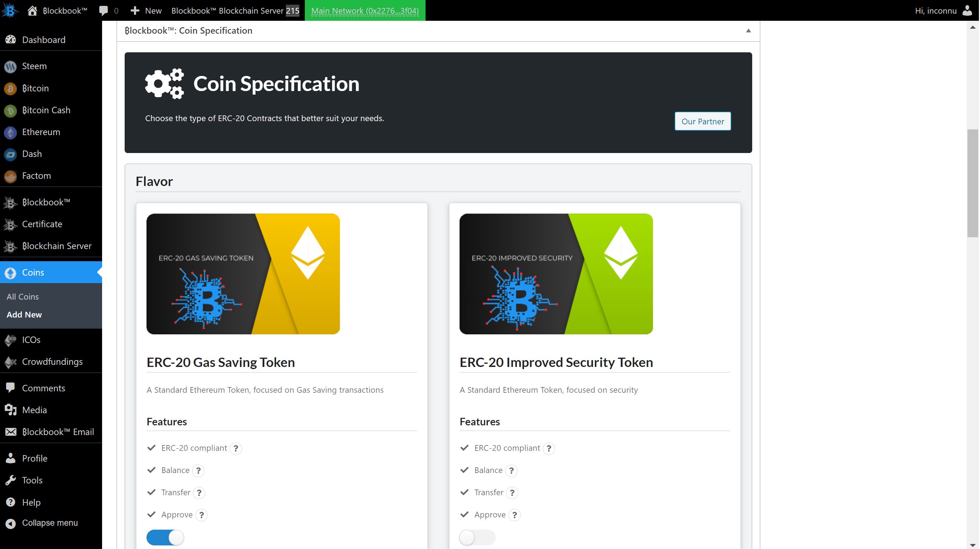Click the ERC-20 Improved Security Token heading
The height and width of the screenshot is (549, 980).
556,362
